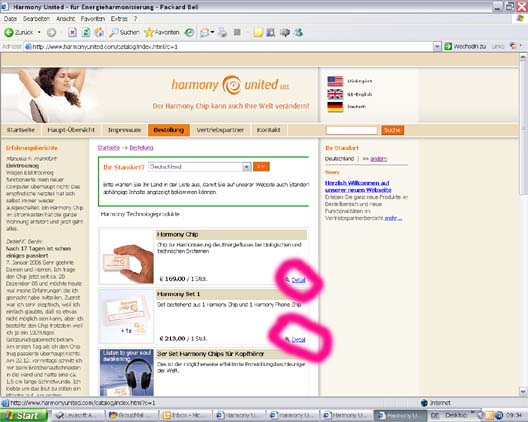
Task: Refresh the page with the green icon
Action: point(86,32)
